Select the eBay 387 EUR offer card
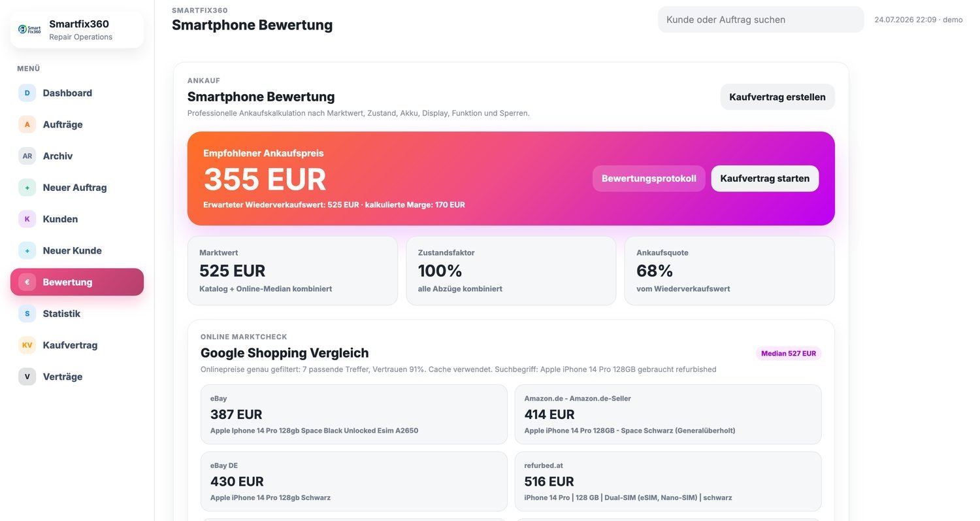This screenshot has width=980, height=521. coord(354,414)
